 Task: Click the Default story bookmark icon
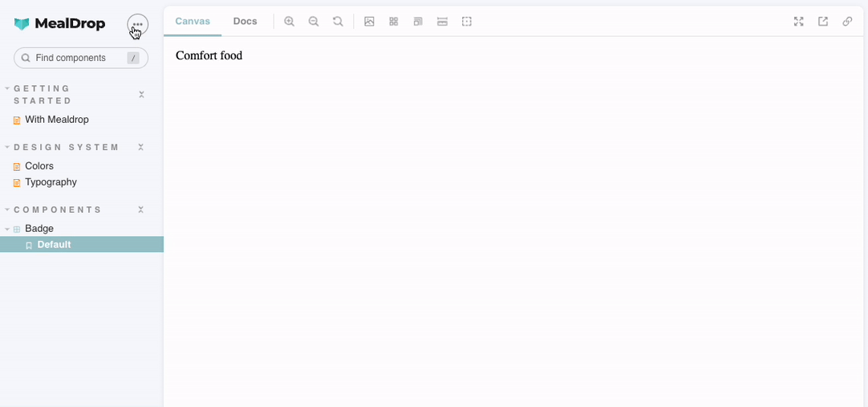(29, 246)
